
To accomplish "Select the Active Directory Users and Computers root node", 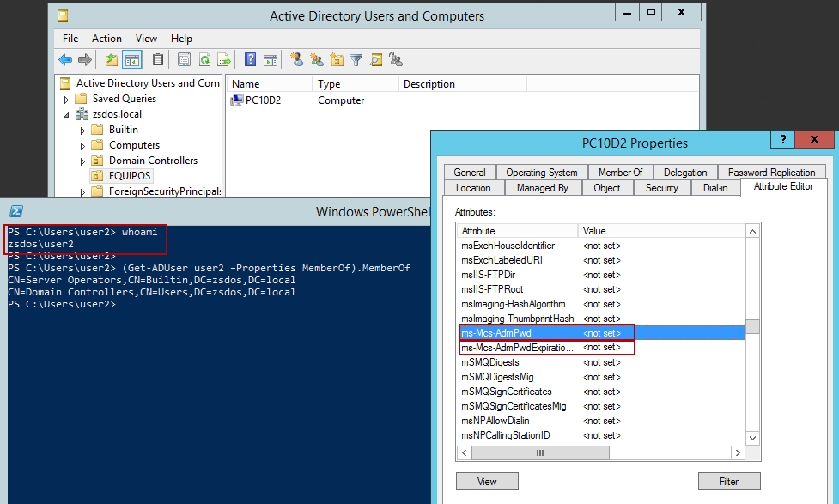I will coord(148,83).
